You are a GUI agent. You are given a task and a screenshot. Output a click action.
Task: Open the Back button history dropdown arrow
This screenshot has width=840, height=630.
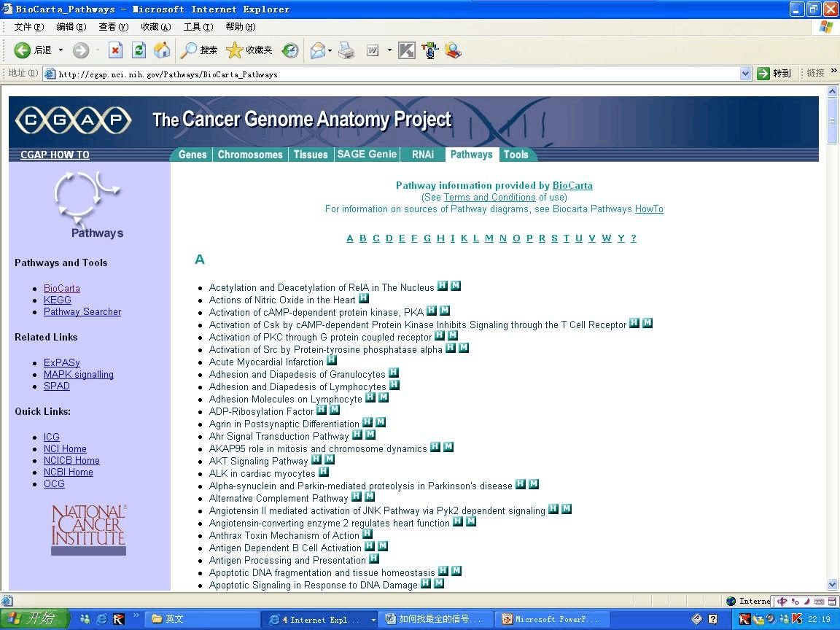[61, 50]
